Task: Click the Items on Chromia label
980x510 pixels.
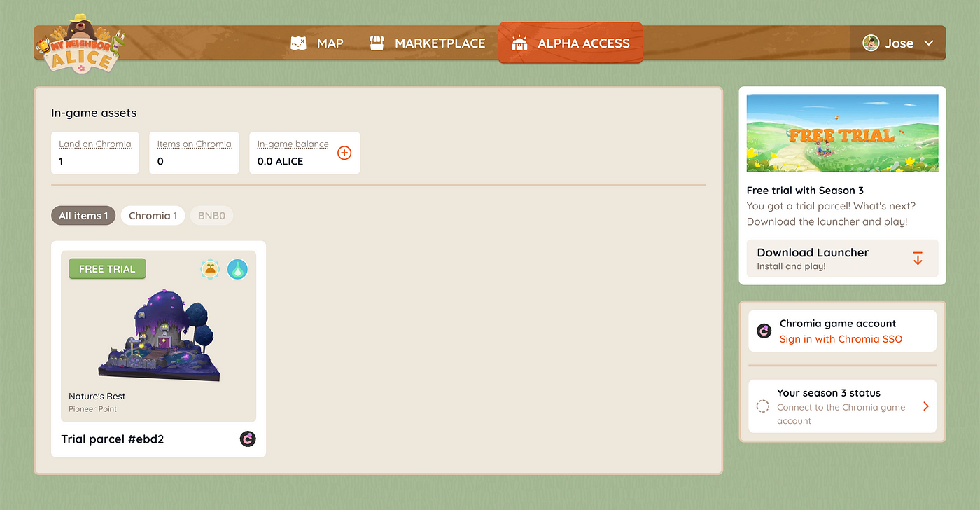Action: (x=194, y=144)
